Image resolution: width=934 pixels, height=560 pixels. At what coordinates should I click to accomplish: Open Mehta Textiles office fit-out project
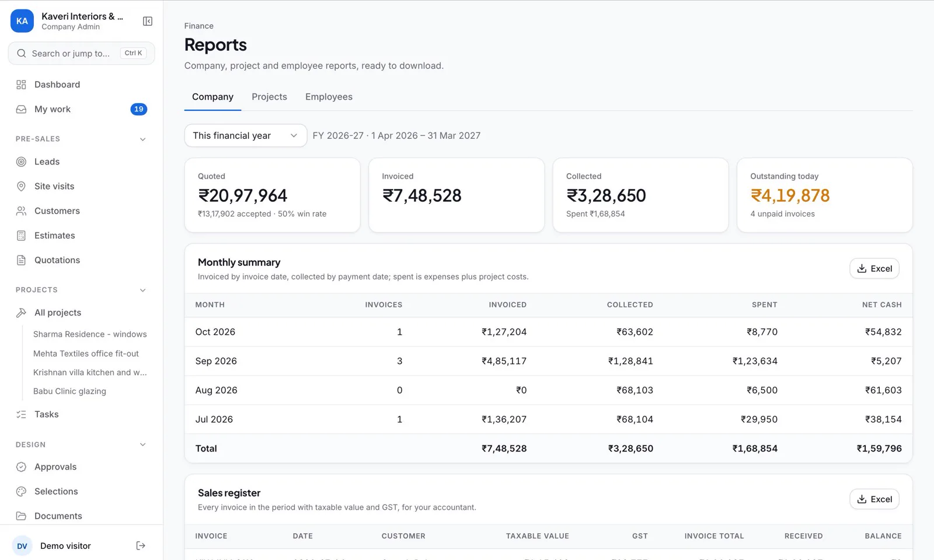click(x=86, y=353)
